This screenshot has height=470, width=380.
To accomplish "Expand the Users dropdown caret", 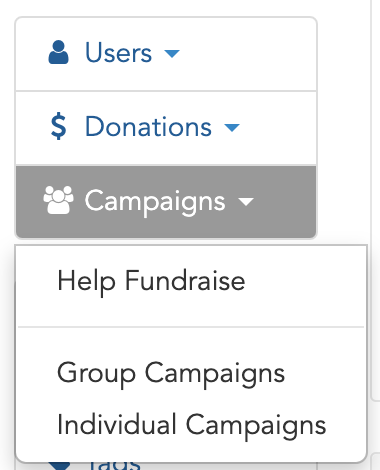I will tap(172, 53).
